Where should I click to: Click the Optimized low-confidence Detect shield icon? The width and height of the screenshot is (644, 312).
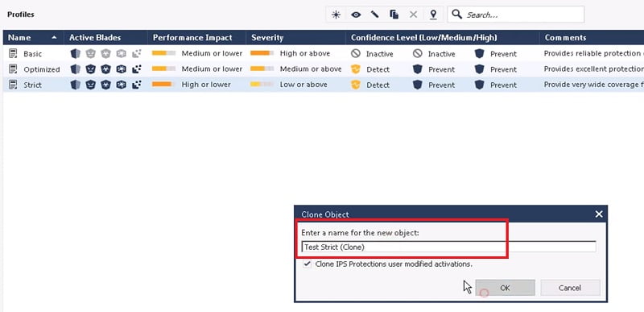pyautogui.click(x=356, y=69)
